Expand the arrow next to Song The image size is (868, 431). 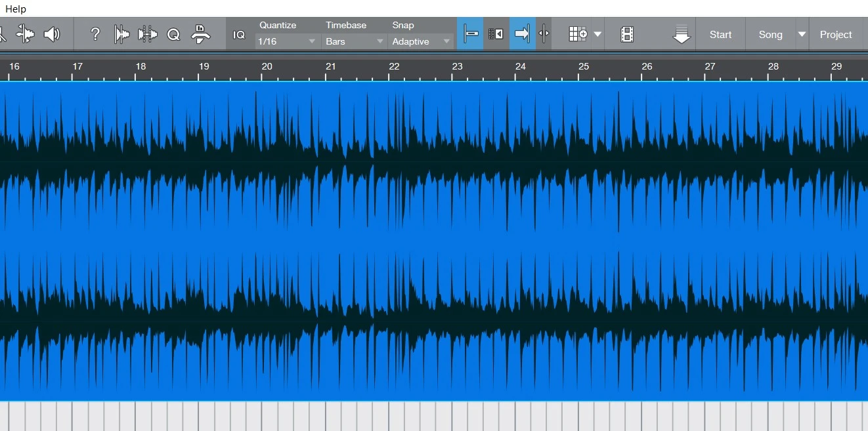(x=802, y=35)
